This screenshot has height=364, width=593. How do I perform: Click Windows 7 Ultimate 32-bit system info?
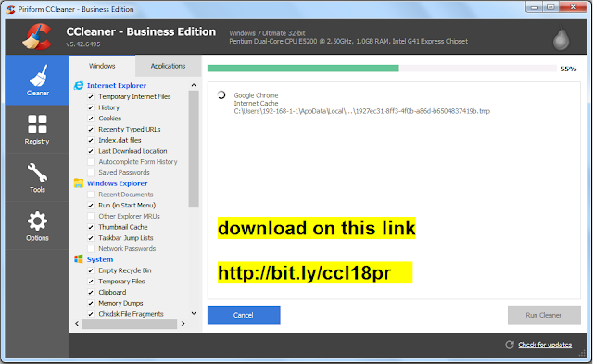coord(267,33)
